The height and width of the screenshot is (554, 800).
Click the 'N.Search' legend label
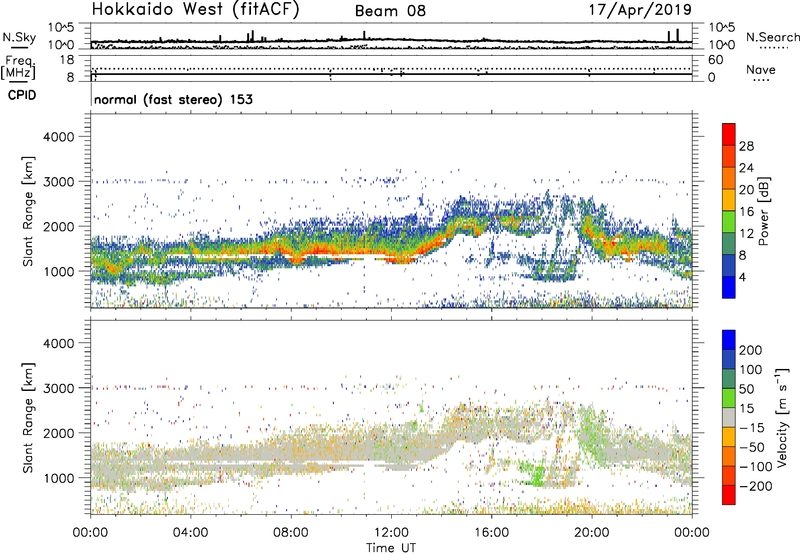tap(772, 37)
